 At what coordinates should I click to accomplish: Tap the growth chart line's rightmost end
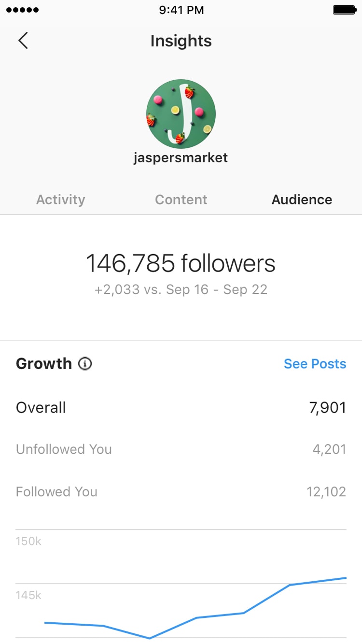[x=346, y=578]
